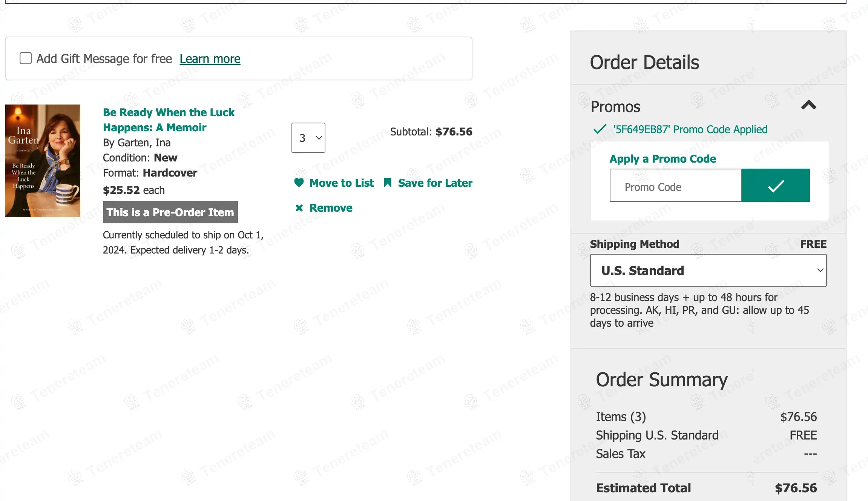Screen dimensions: 868x501
Task: Click Save for Later text
Action: click(435, 183)
